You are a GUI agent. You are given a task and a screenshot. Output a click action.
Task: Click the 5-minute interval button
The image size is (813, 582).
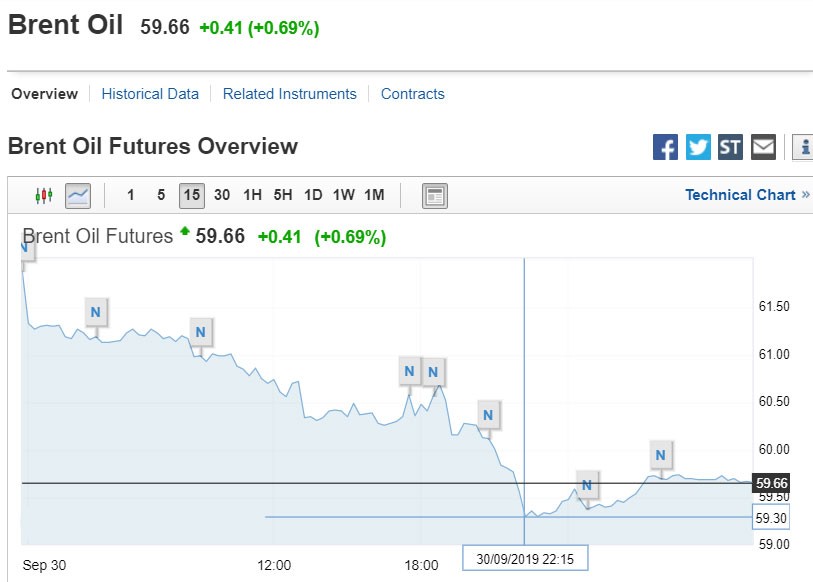pos(161,195)
